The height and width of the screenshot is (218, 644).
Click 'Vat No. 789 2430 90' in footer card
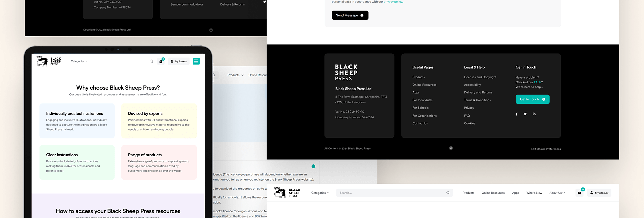pyautogui.click(x=350, y=112)
